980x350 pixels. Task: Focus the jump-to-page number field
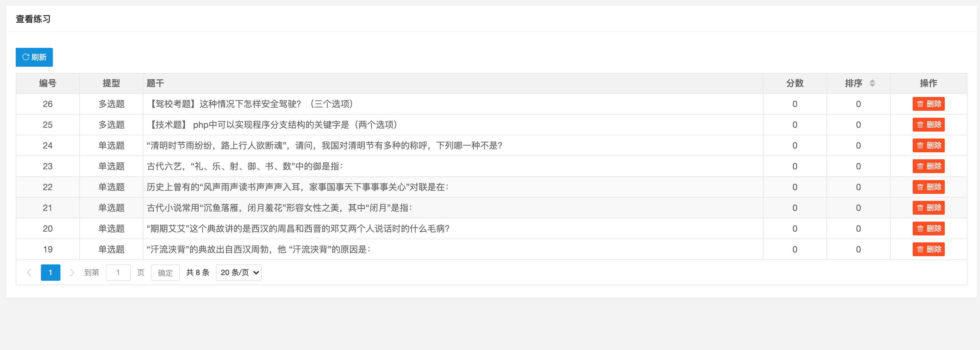pos(118,272)
